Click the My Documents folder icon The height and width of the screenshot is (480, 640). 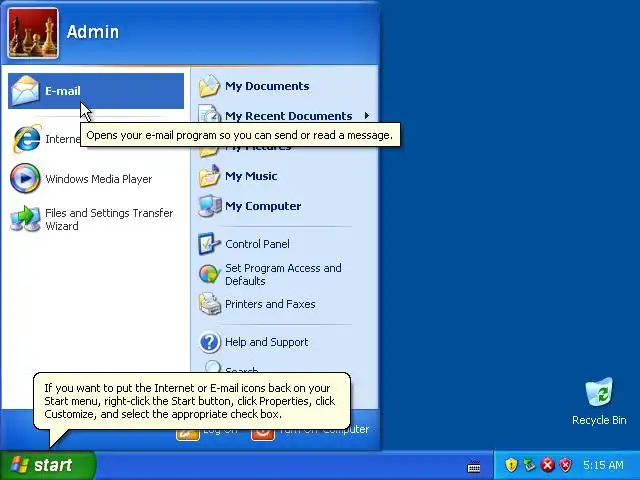tap(209, 86)
